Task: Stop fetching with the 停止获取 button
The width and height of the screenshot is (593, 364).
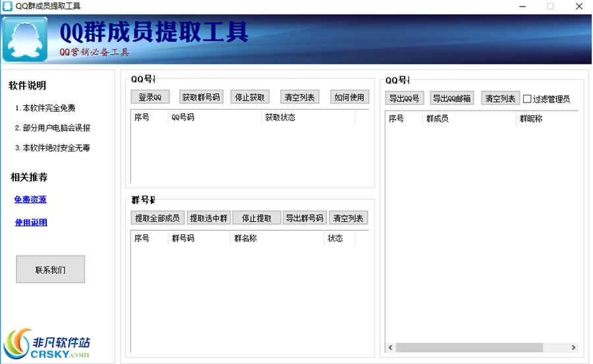Action: point(250,97)
